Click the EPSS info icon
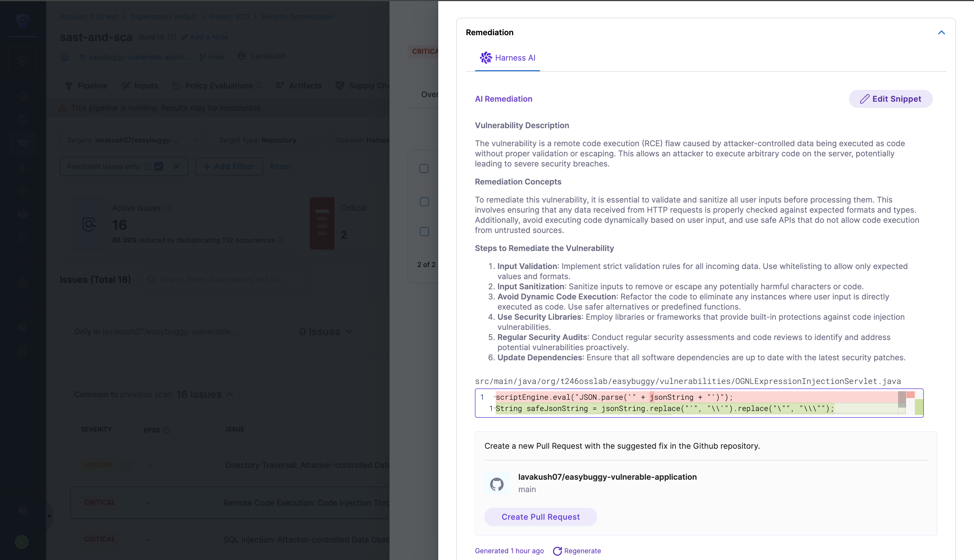 (167, 430)
